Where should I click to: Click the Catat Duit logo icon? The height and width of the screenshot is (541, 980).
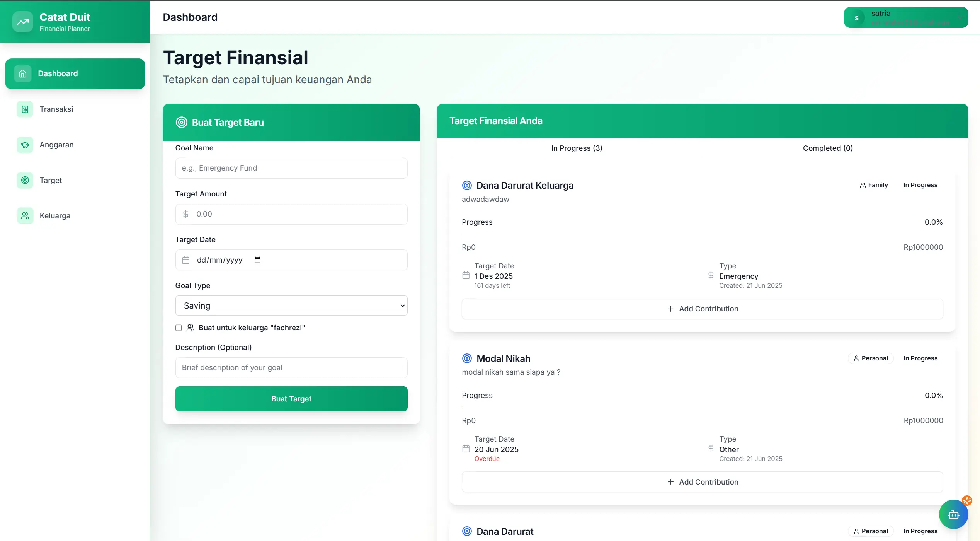[x=22, y=21]
